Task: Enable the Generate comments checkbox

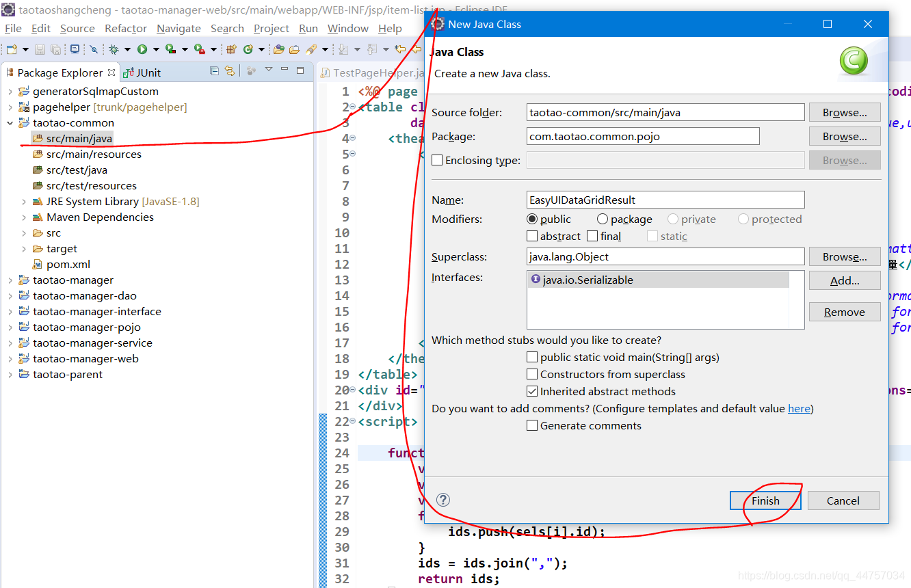Action: tap(532, 425)
